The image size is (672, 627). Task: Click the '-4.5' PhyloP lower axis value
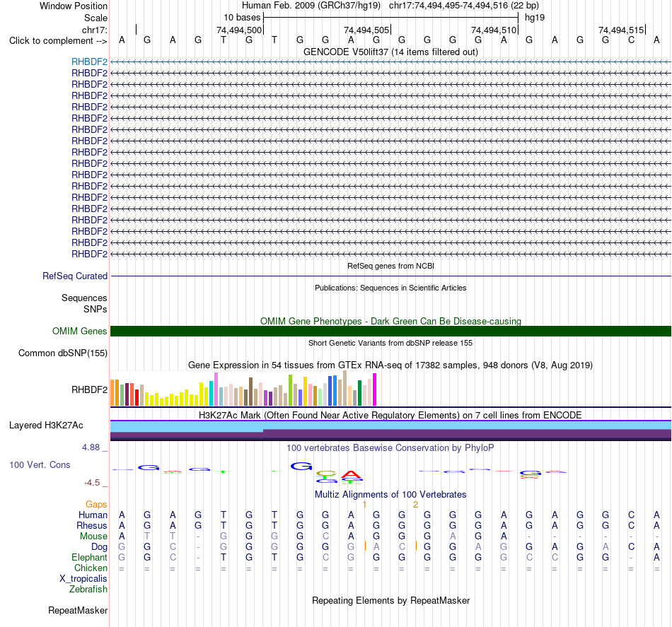pos(92,483)
